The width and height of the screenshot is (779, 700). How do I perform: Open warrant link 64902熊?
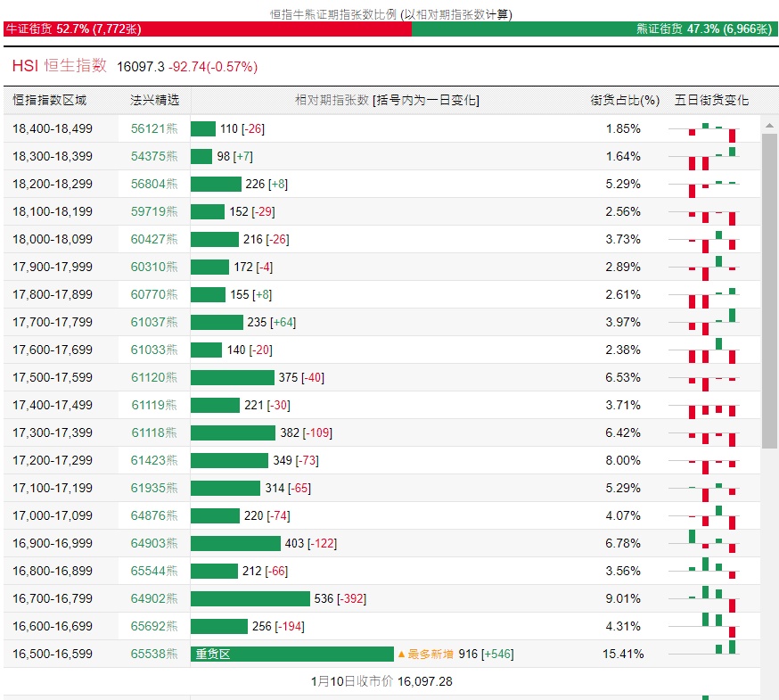point(154,598)
